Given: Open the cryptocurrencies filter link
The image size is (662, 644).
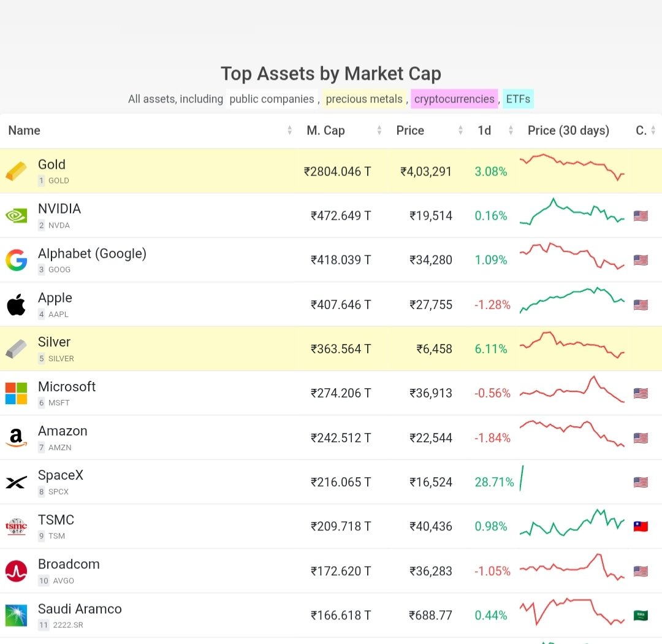Looking at the screenshot, I should 454,99.
